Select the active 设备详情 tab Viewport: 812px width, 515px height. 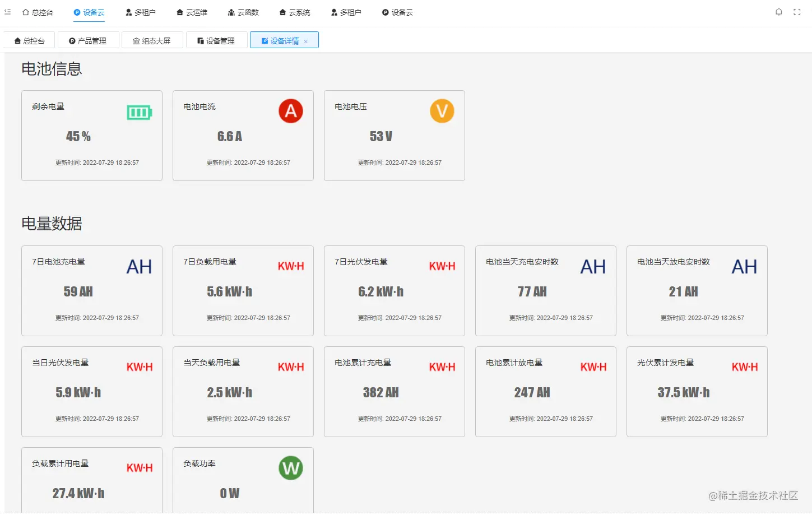284,40
